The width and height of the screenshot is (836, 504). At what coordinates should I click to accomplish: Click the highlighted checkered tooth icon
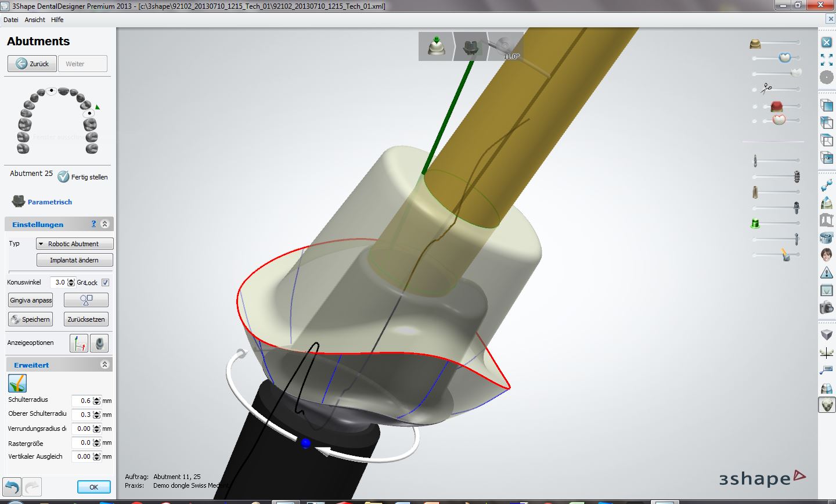pyautogui.click(x=827, y=405)
